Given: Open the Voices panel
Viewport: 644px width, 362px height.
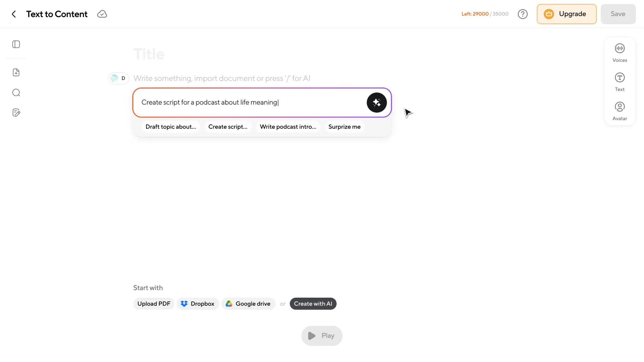Looking at the screenshot, I should [620, 53].
